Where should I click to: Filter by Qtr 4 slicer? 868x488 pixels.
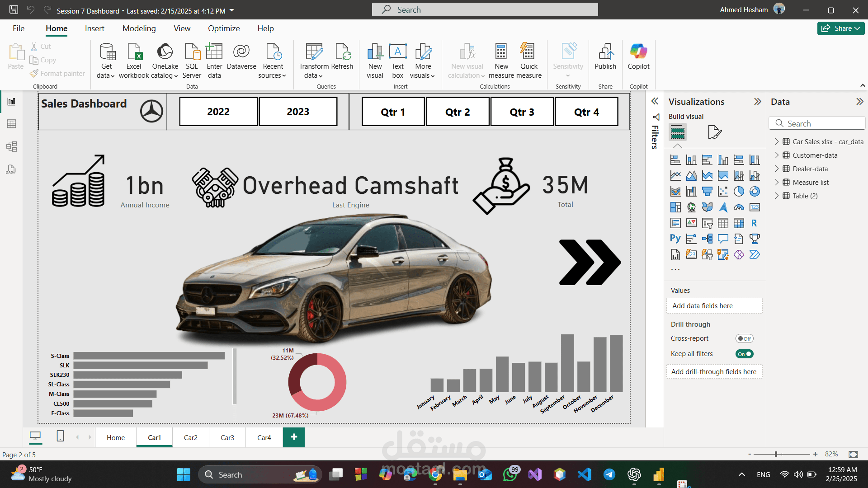click(x=586, y=112)
